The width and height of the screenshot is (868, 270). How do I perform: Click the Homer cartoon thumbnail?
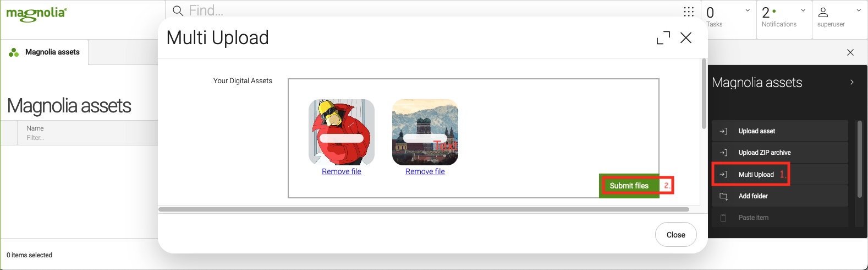click(x=342, y=132)
